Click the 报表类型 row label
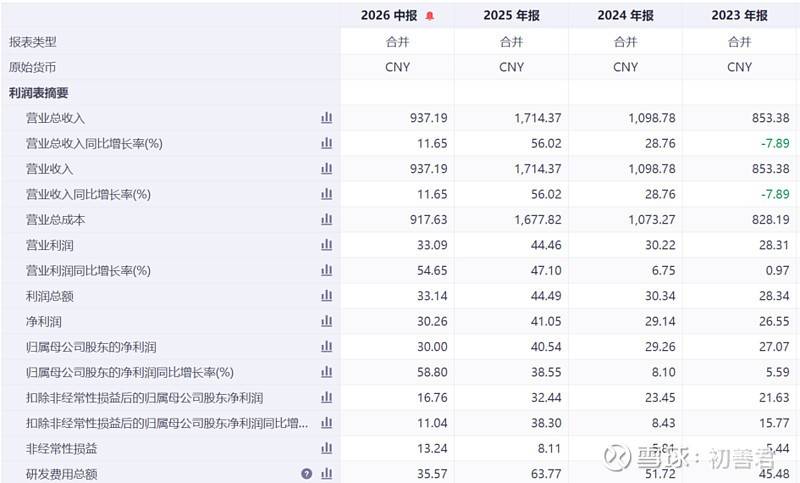The height and width of the screenshot is (483, 800). click(x=33, y=42)
